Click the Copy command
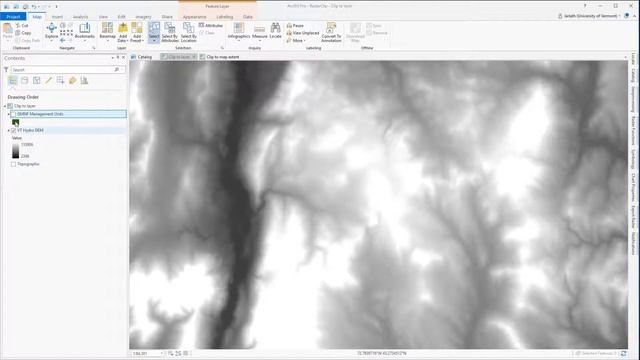Viewport: 640px width, 360px height. pos(23,33)
